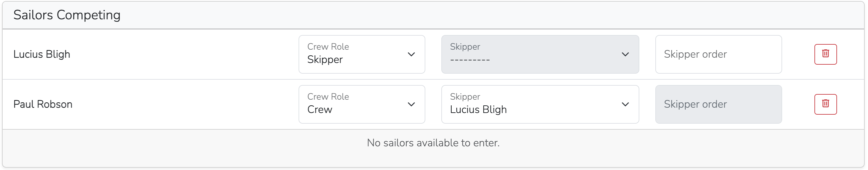This screenshot has height=170, width=868.
Task: Click the selected 'Skipper' value in Crew Role
Action: [325, 60]
